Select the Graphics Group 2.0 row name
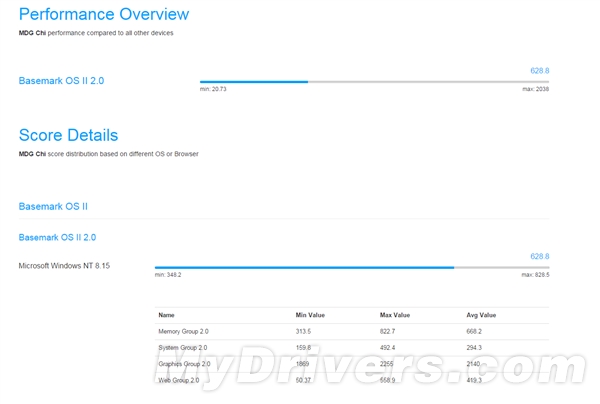This screenshot has width=600, height=404. click(x=184, y=364)
